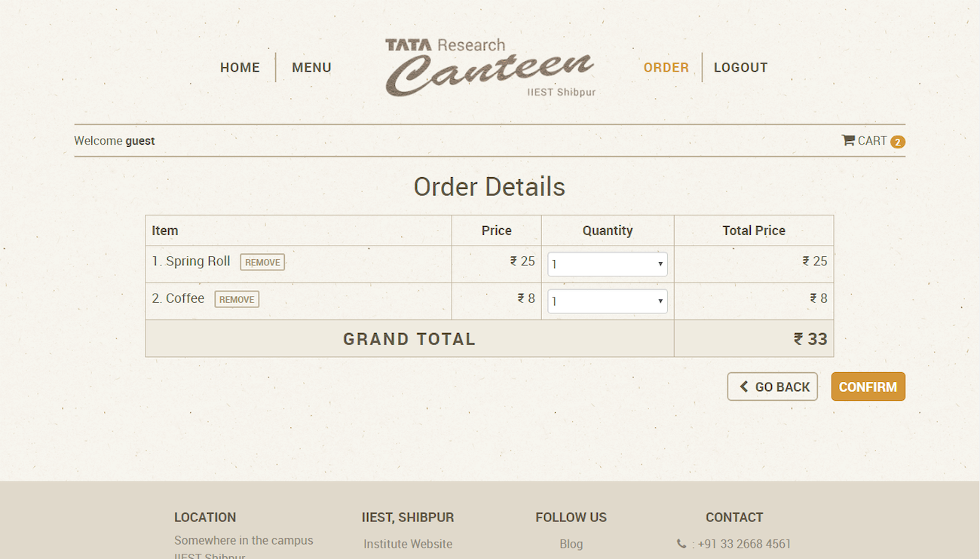
Task: Click the orange cart count badge
Action: 897,142
